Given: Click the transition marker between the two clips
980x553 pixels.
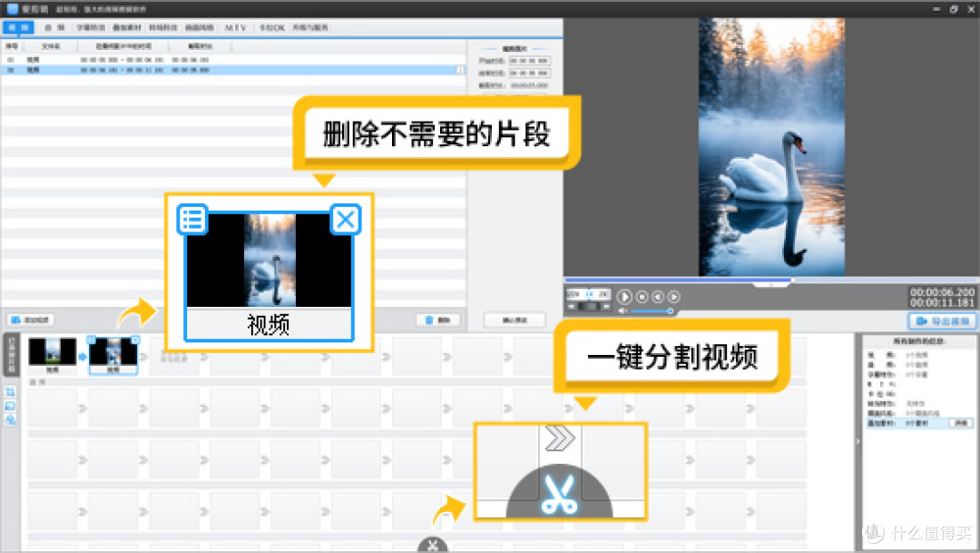Looking at the screenshot, I should click(83, 357).
